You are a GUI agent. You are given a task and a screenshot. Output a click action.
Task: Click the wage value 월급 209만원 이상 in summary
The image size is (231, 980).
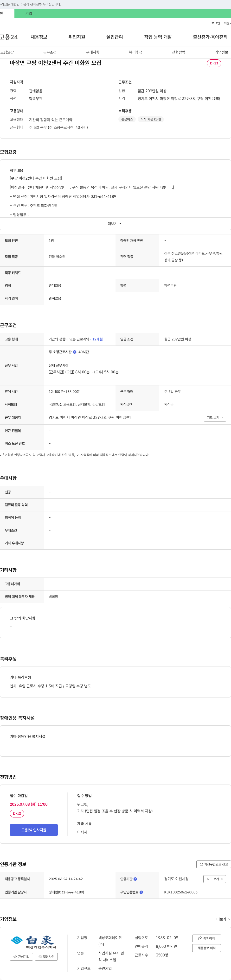(152, 91)
